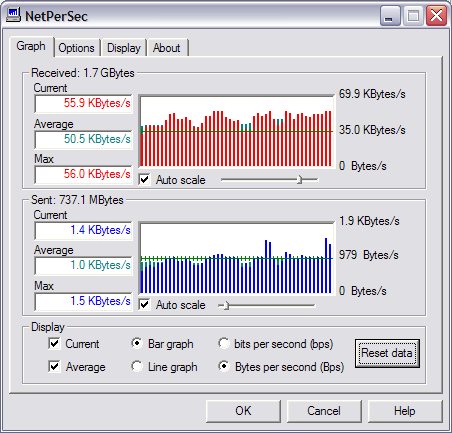Viewport: 452px width, 433px height.
Task: Click the NetPerSec title bar icon
Action: [x=13, y=15]
